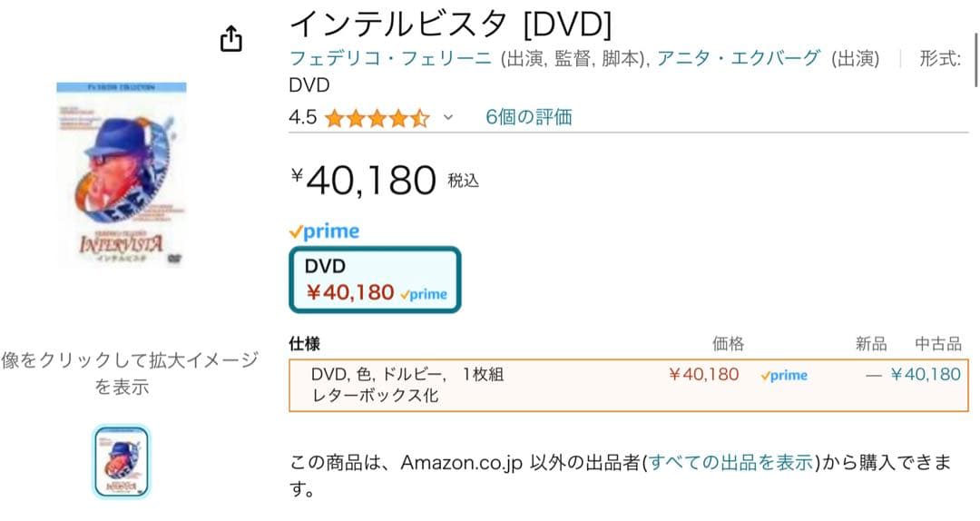The height and width of the screenshot is (521, 980).
Task: Tap the share icon
Action: click(231, 39)
